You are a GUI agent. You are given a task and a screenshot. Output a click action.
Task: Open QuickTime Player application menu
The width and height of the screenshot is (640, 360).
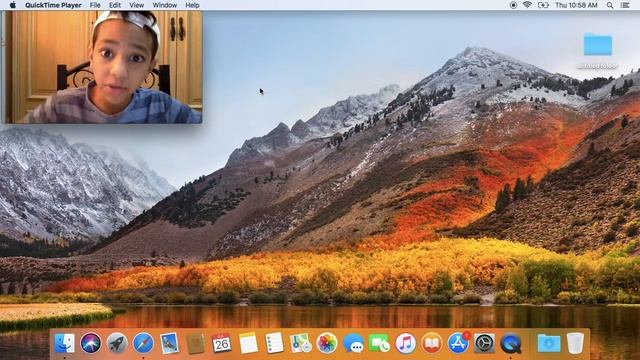(53, 5)
